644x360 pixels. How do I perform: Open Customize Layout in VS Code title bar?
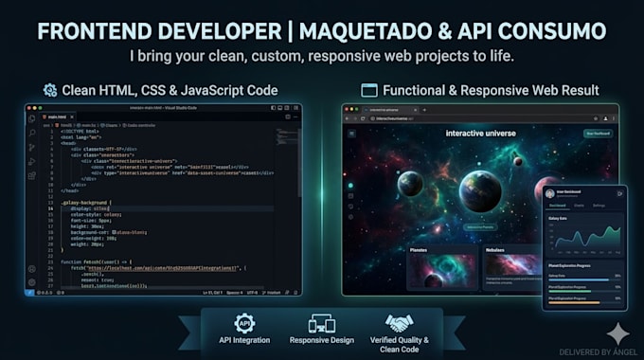[295, 108]
